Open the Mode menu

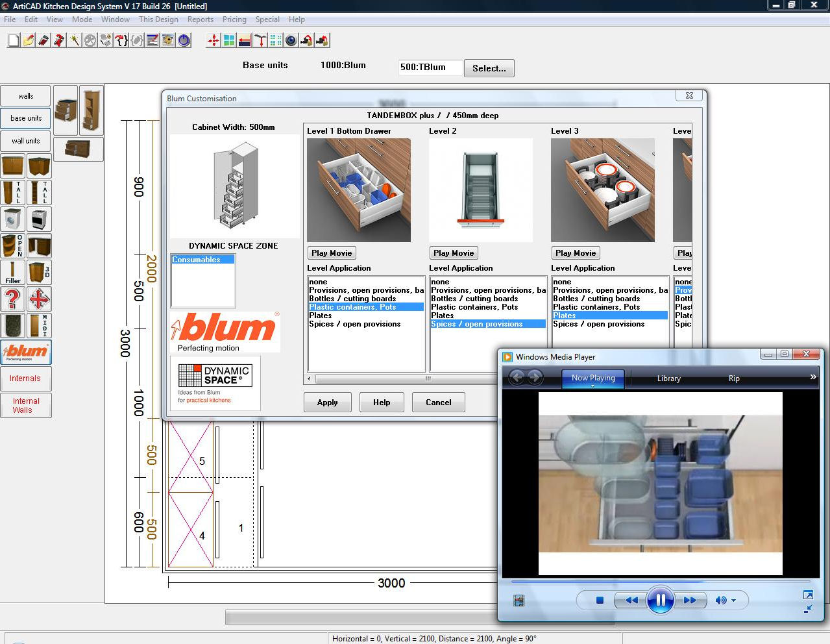pyautogui.click(x=82, y=19)
